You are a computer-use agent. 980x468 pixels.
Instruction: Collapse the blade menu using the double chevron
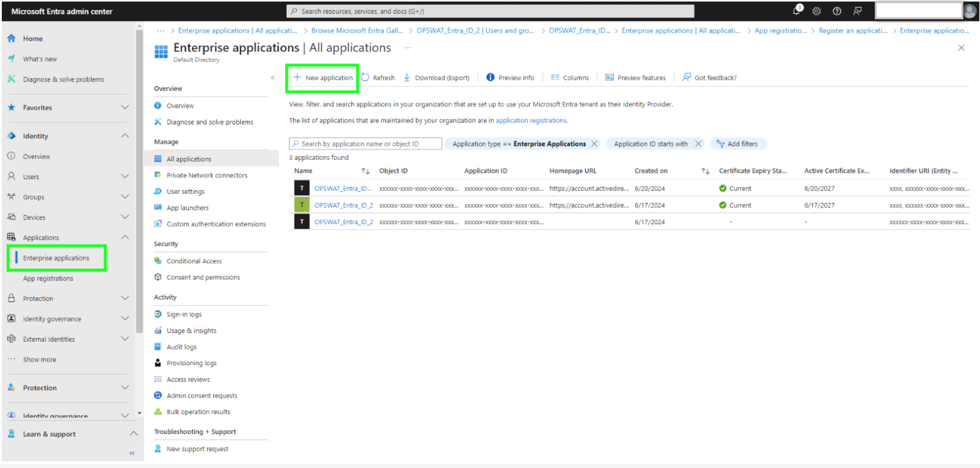point(273,77)
